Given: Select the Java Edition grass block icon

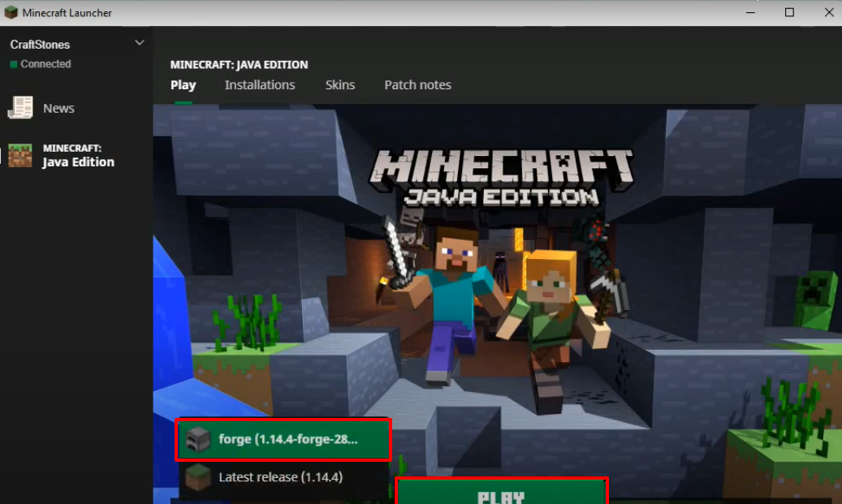Looking at the screenshot, I should 19,156.
